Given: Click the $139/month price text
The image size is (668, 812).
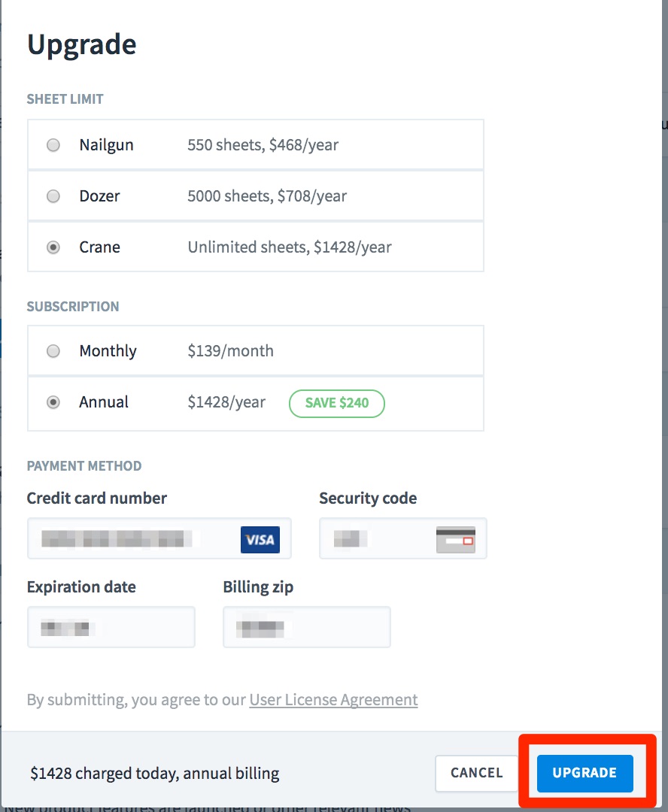Looking at the screenshot, I should tap(231, 351).
